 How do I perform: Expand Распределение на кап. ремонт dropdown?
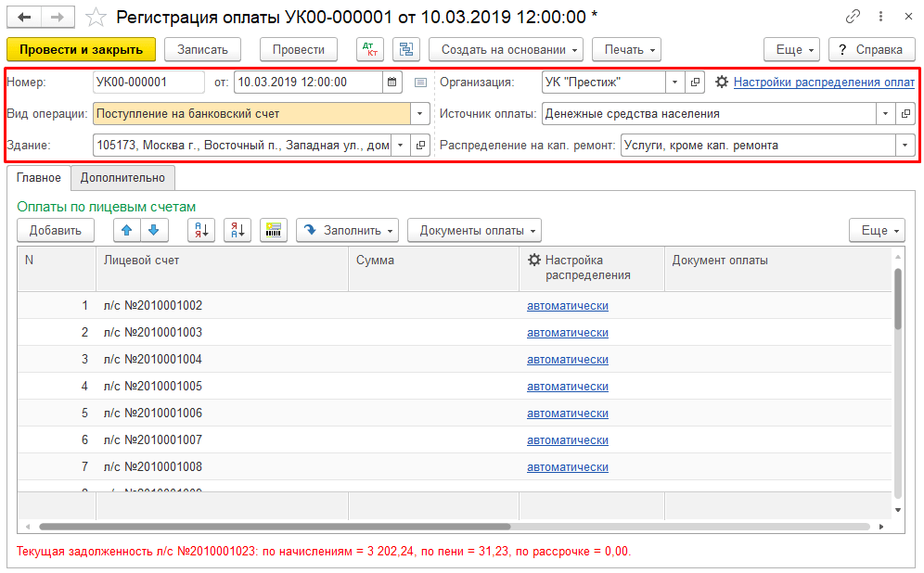[x=905, y=145]
